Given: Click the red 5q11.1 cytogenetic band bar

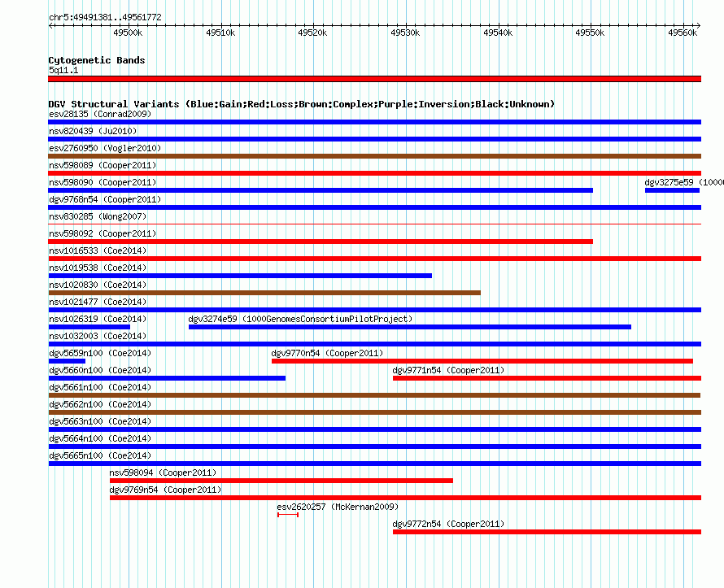Looking at the screenshot, I should tap(374, 79).
